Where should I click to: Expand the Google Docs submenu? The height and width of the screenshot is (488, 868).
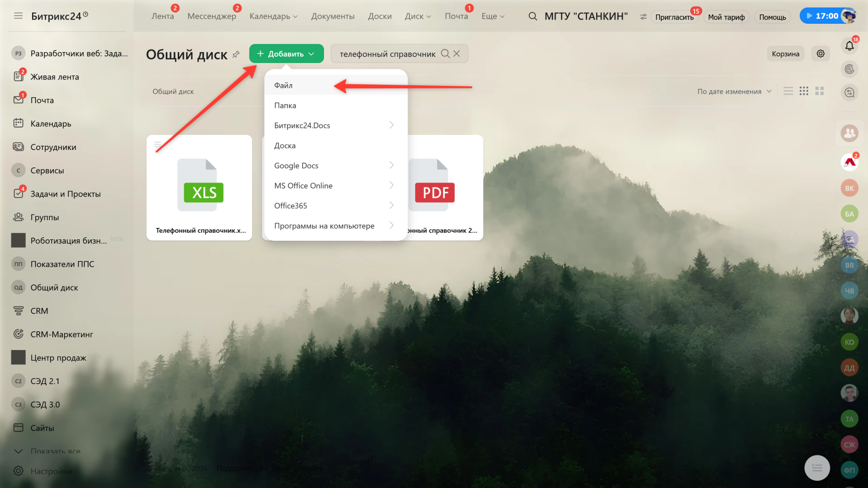point(336,165)
